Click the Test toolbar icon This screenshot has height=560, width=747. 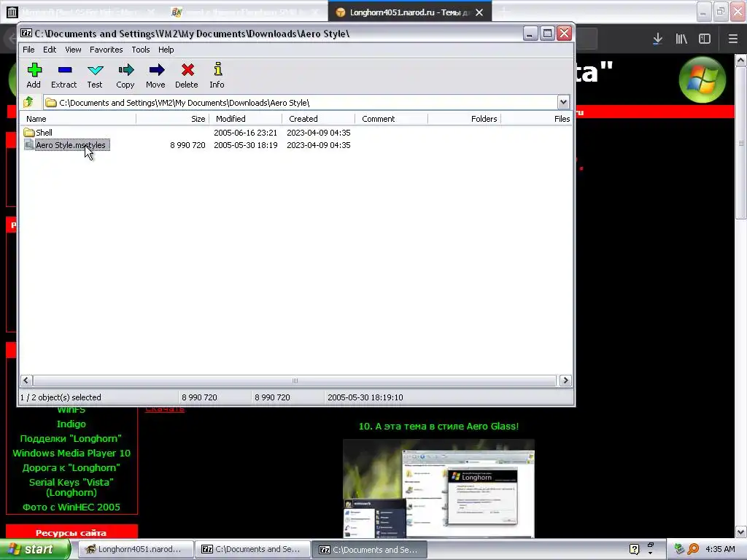coord(95,70)
